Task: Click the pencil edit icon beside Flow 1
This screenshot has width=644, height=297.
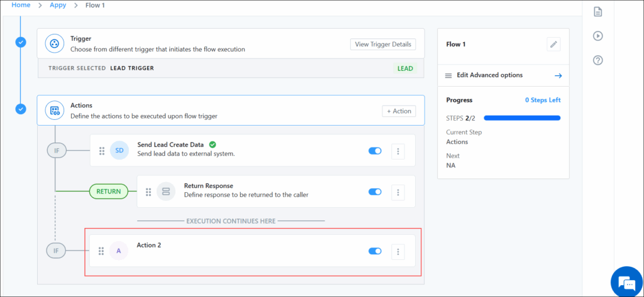Action: coord(553,45)
